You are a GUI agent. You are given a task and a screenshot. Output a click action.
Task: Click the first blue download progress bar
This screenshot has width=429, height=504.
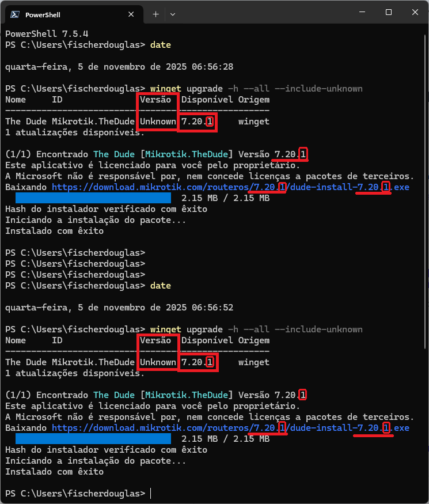point(93,198)
